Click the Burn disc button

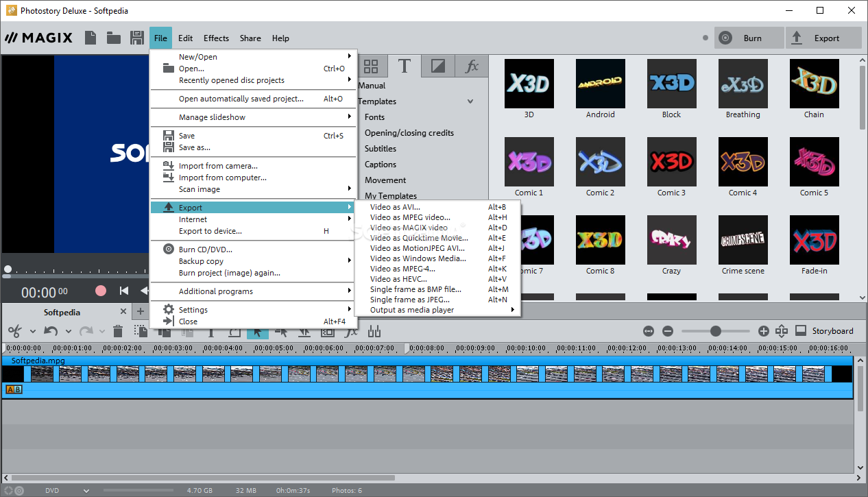click(x=749, y=38)
